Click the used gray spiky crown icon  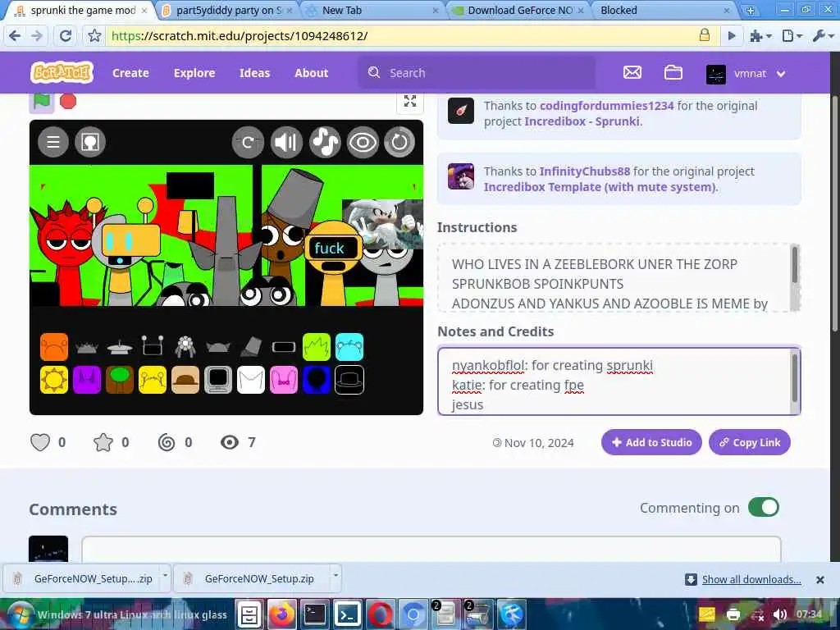[87, 348]
